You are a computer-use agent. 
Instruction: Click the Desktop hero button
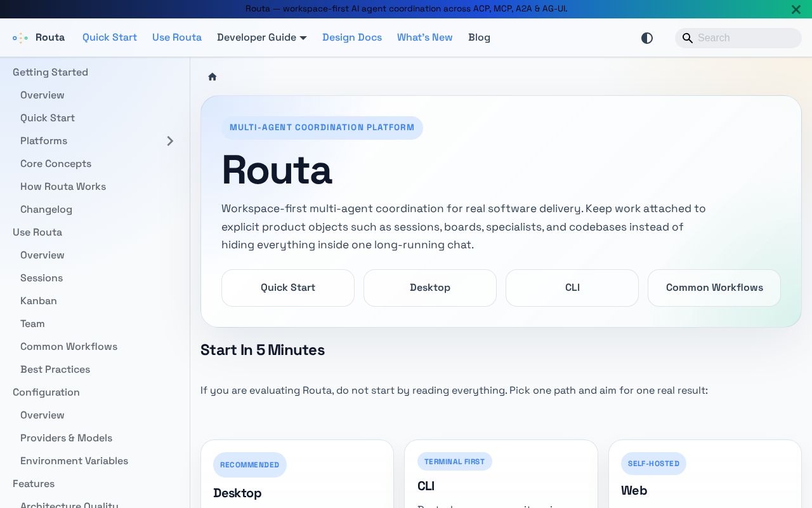pyautogui.click(x=430, y=288)
